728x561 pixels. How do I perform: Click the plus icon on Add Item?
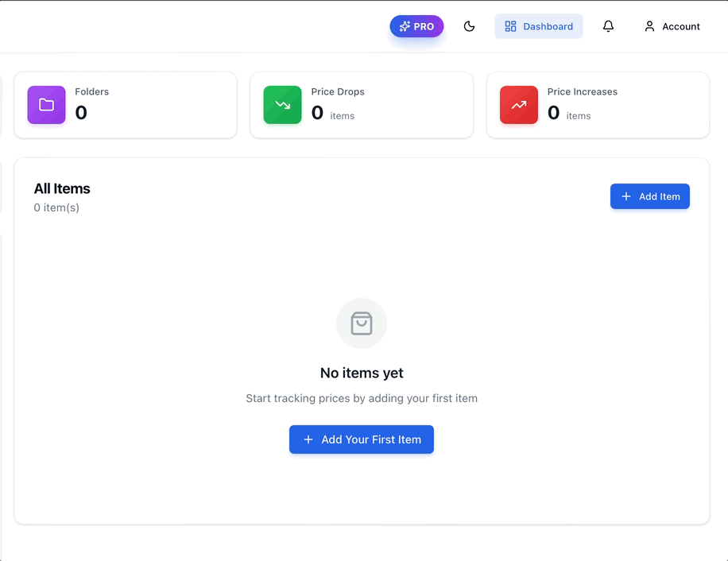pyautogui.click(x=628, y=196)
